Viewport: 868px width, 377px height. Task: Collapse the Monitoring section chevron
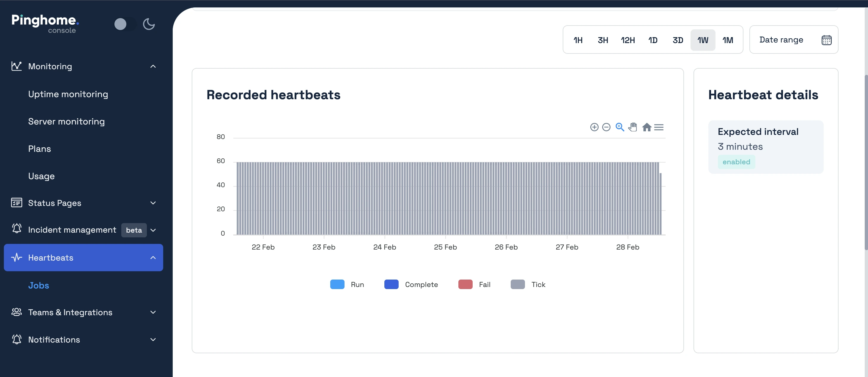[x=153, y=66]
